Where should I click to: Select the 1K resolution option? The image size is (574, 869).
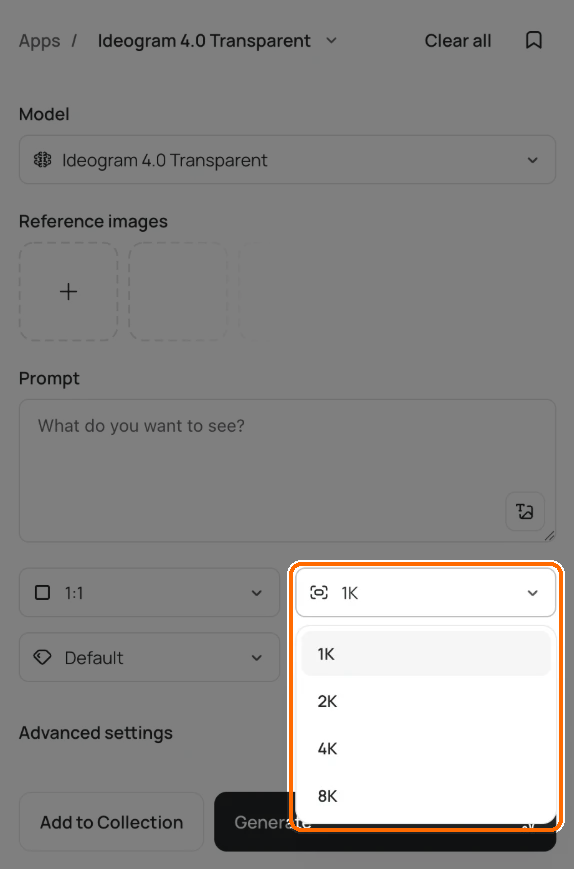click(426, 654)
